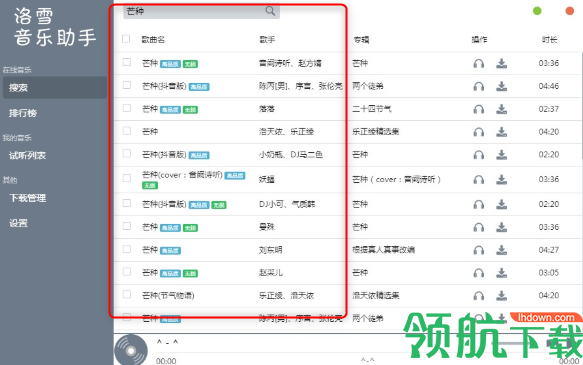583x365 pixels.
Task: Select the checkbox for 小奶瓶、DJ马二色 track
Action: (127, 153)
